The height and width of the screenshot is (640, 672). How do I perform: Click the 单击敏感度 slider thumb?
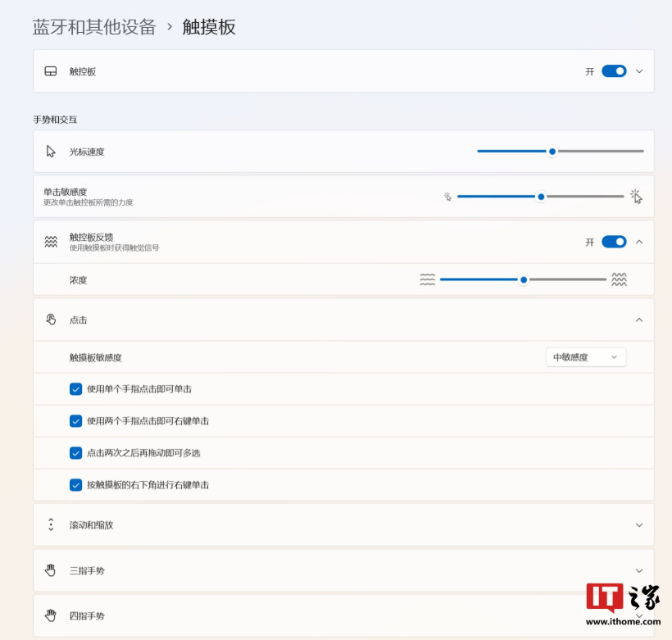pos(541,197)
